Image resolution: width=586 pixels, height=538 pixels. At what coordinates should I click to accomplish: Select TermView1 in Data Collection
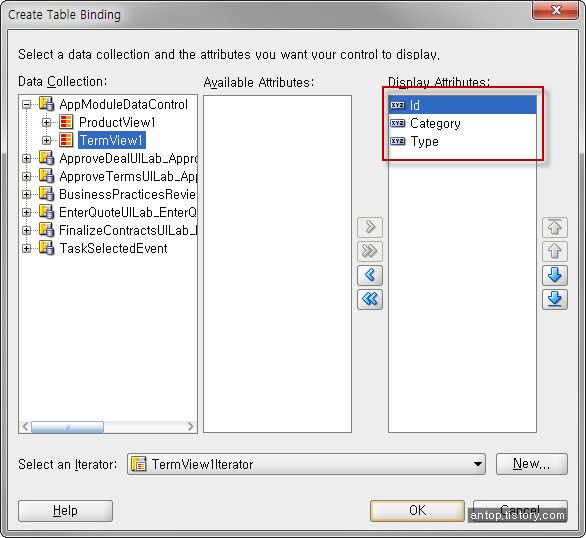pyautogui.click(x=111, y=140)
